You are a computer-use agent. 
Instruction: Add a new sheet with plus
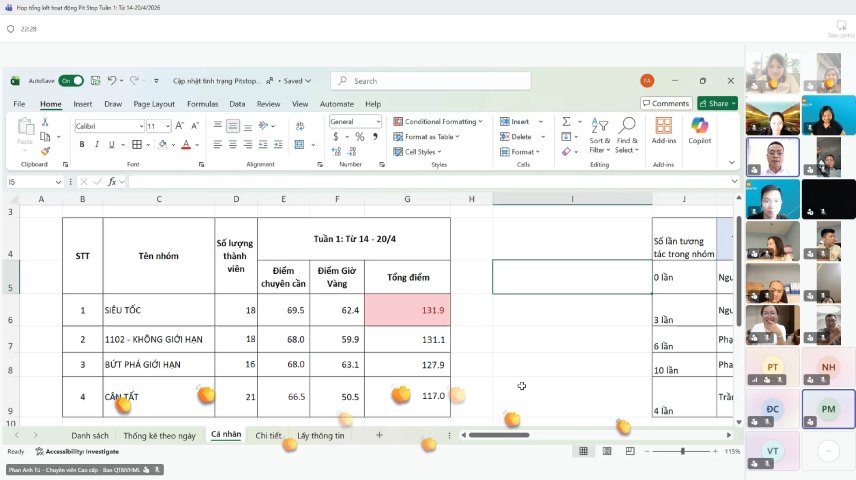point(379,435)
